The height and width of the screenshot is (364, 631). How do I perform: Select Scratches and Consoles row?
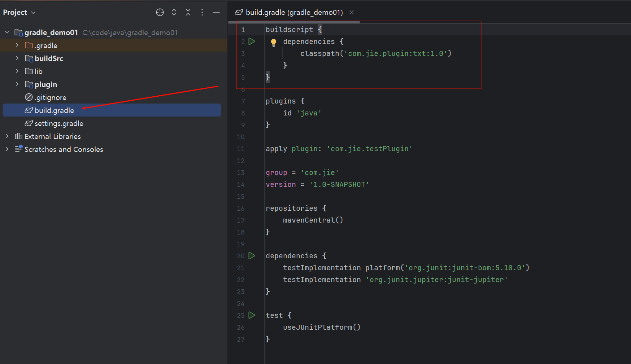click(x=113, y=149)
